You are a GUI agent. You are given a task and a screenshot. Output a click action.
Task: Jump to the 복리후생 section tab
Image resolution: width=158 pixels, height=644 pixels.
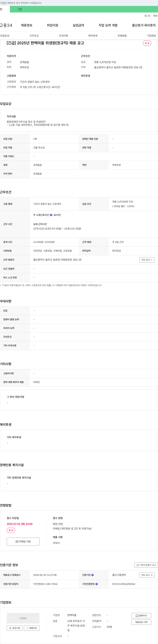click(x=93, y=36)
